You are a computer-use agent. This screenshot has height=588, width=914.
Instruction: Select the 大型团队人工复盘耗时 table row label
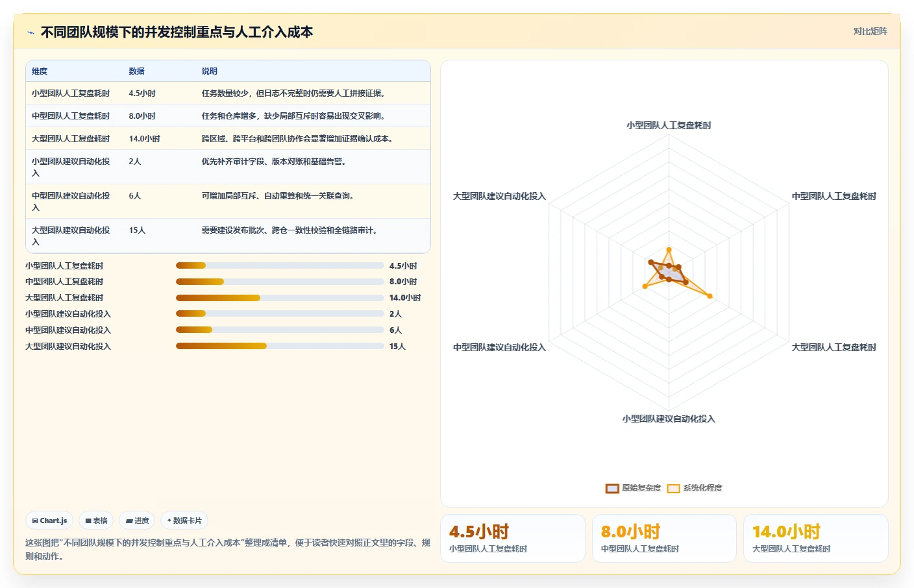pos(71,139)
